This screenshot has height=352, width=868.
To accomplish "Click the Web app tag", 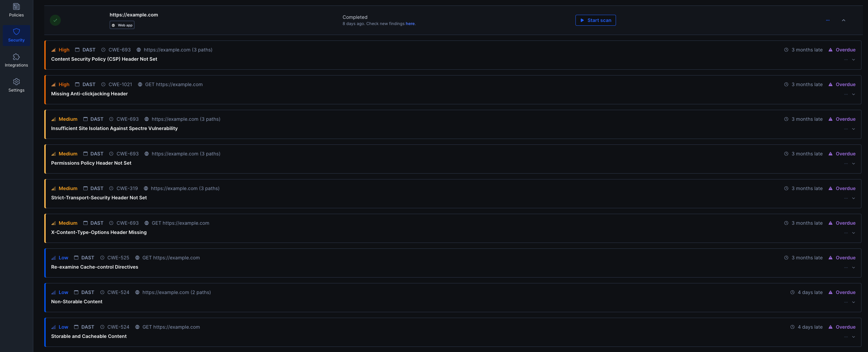I will point(122,25).
